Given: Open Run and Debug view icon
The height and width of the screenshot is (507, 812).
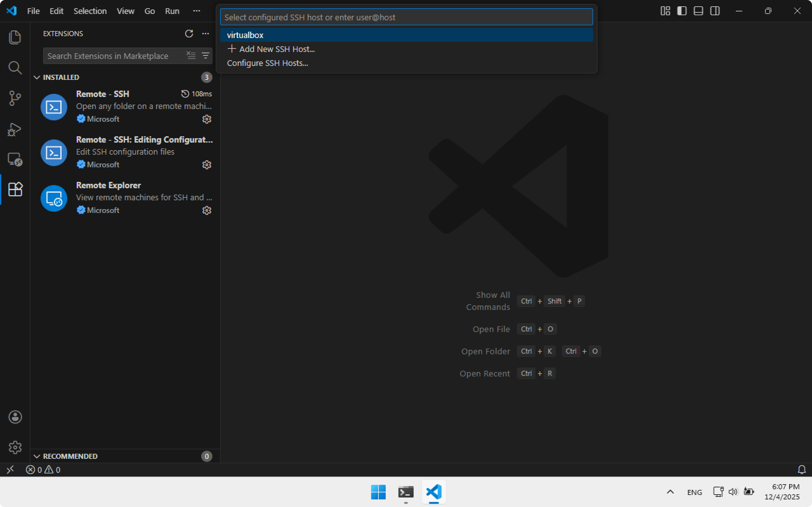Looking at the screenshot, I should pos(15,129).
